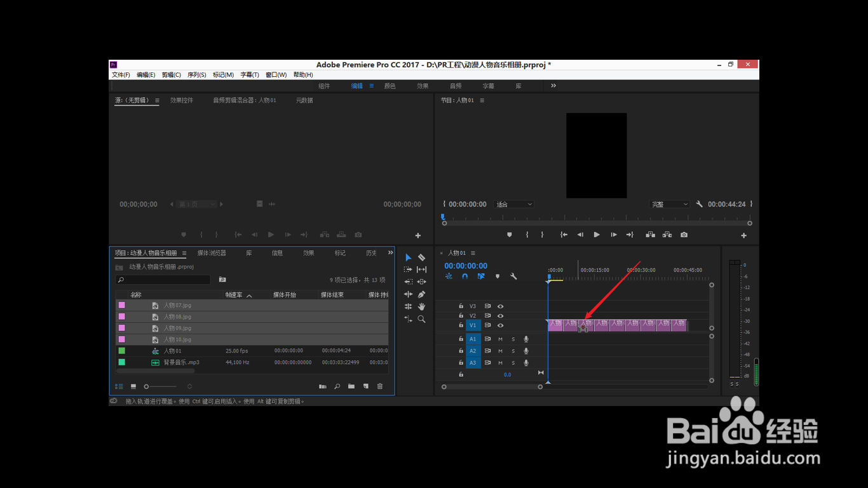
Task: Export frame with Program monitor camera icon
Action: coord(684,234)
